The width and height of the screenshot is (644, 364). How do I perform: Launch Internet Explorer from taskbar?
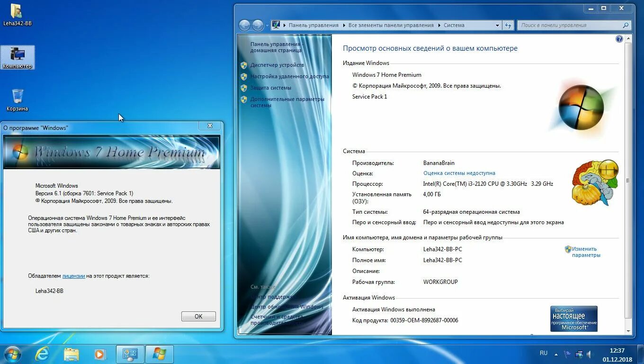click(42, 354)
